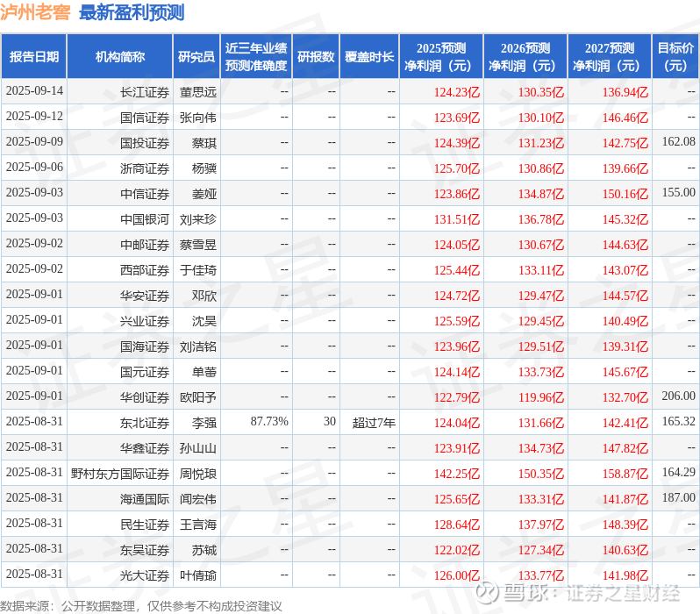Click researcher name 叶倩瑜

[x=198, y=576]
